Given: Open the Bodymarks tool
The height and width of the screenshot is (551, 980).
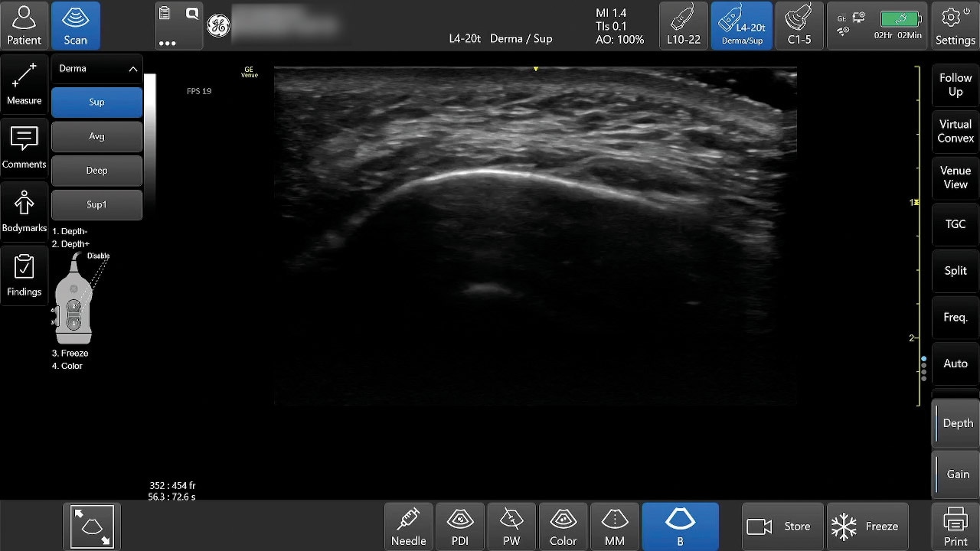Looking at the screenshot, I should [24, 211].
